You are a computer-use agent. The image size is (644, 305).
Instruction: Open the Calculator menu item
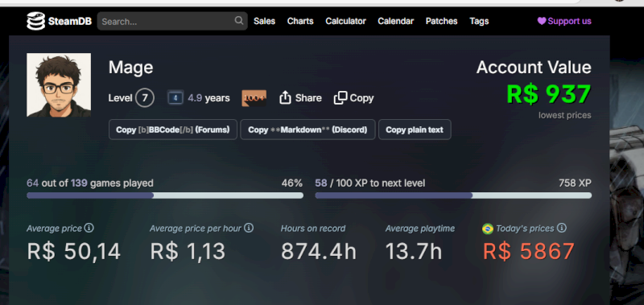(345, 21)
